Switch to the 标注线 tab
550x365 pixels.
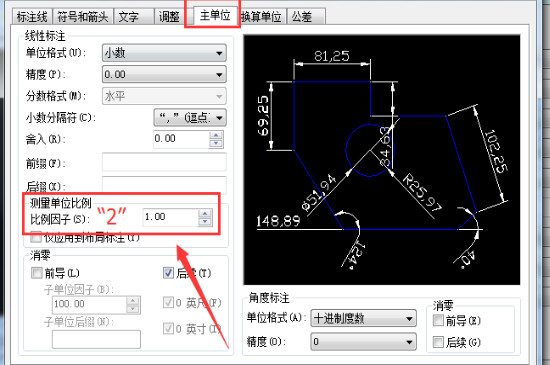point(32,16)
